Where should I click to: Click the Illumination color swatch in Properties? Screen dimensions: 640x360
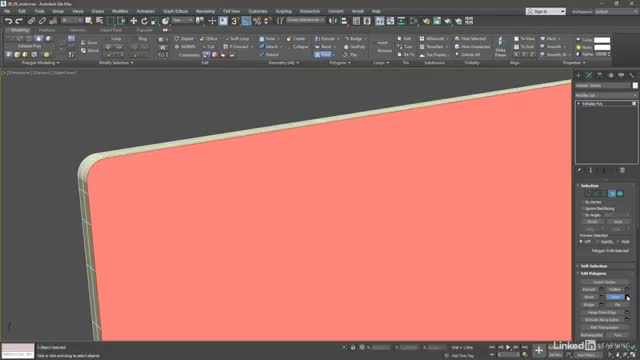point(602,47)
